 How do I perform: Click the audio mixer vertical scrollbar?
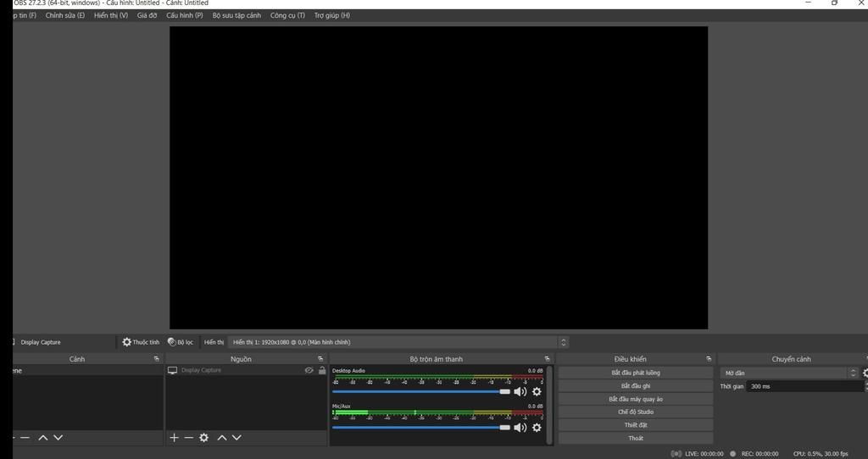pos(549,404)
